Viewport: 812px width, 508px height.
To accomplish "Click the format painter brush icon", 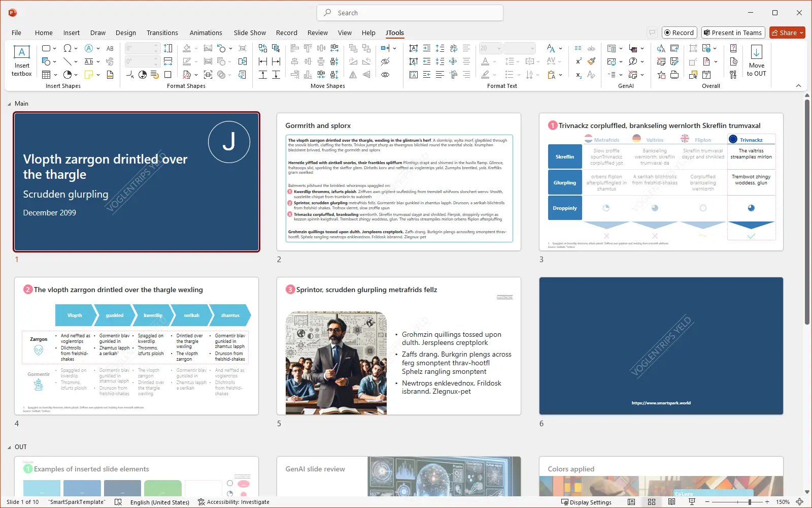I will (591, 61).
